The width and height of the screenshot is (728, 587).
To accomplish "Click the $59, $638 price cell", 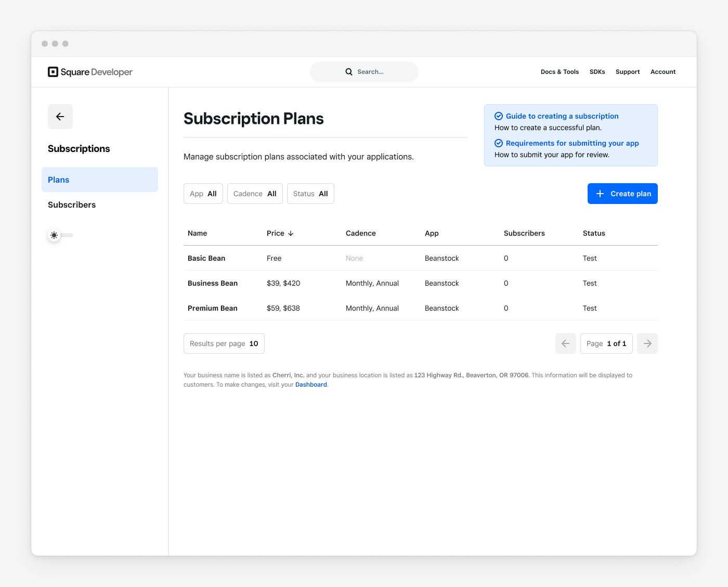I will click(283, 308).
